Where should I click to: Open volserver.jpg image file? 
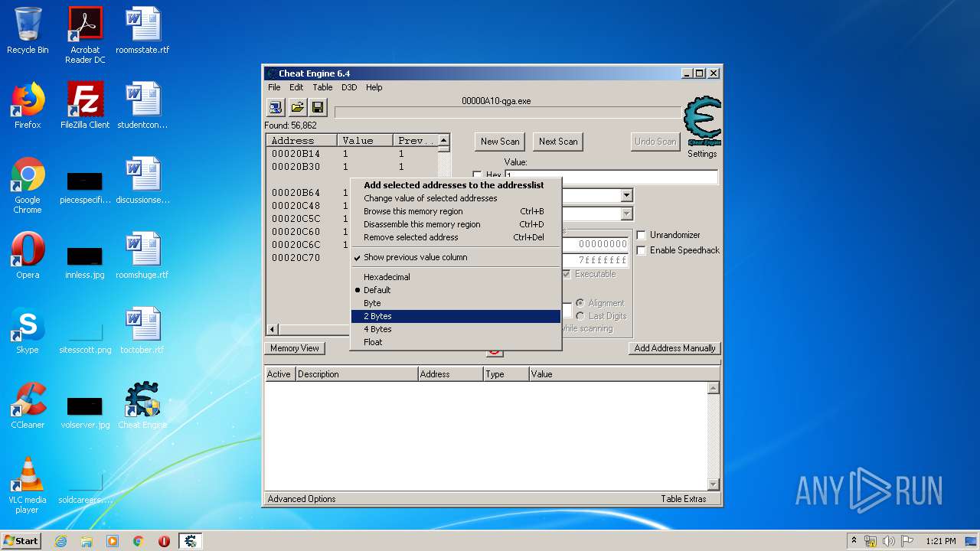[x=85, y=412]
